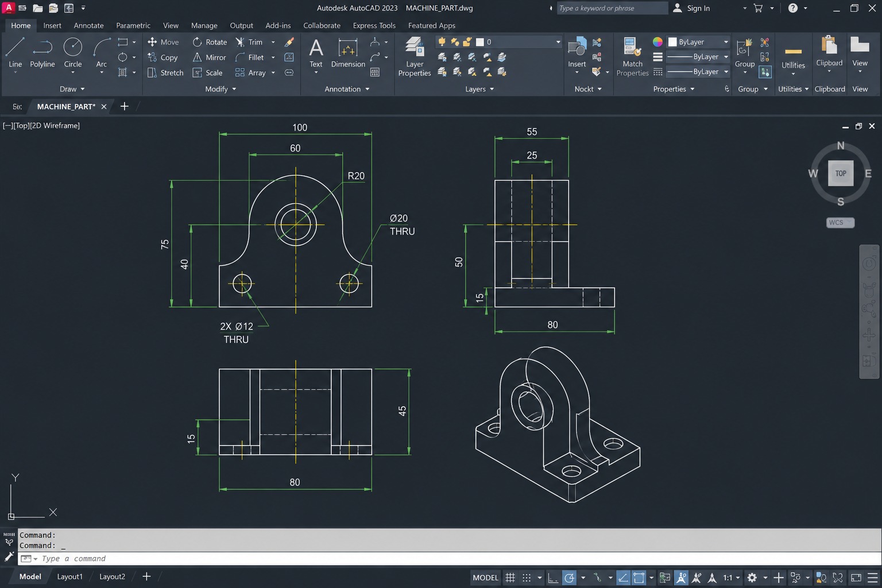Click the Fillet tool icon
The image size is (882, 588).
click(x=240, y=57)
